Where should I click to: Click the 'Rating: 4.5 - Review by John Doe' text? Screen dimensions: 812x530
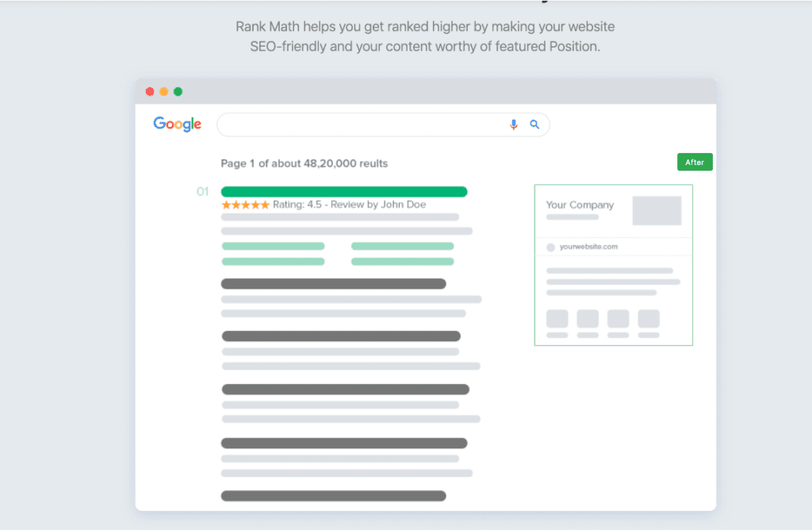click(x=349, y=205)
